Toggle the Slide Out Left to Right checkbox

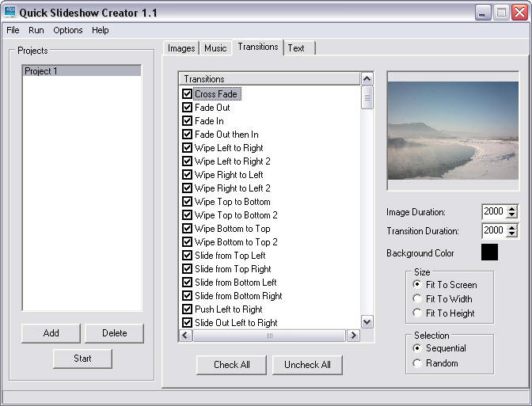(187, 323)
